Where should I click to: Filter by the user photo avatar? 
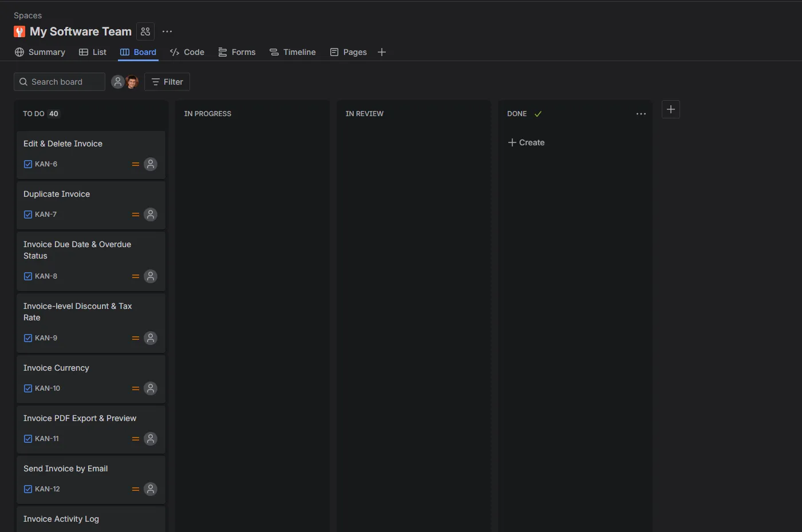[132, 82]
